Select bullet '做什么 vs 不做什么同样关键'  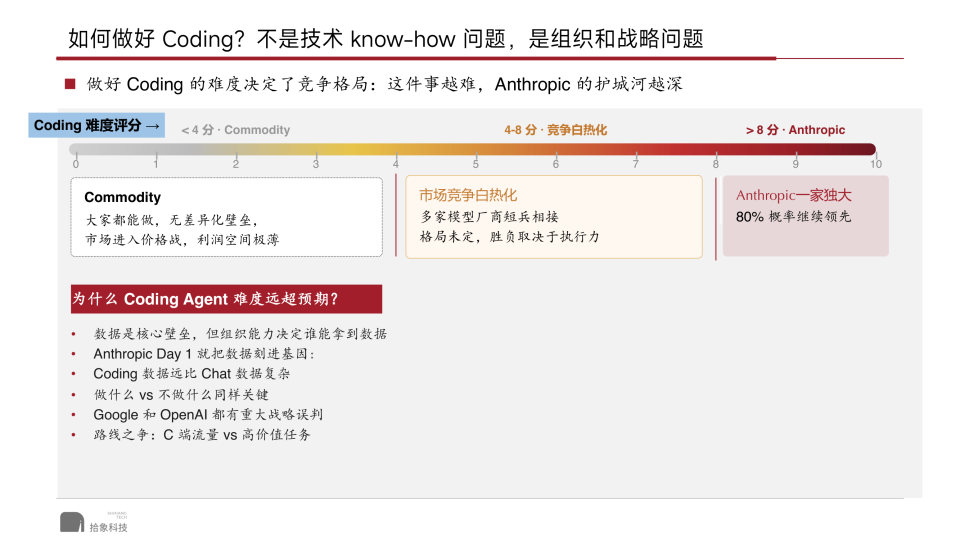[181, 395]
